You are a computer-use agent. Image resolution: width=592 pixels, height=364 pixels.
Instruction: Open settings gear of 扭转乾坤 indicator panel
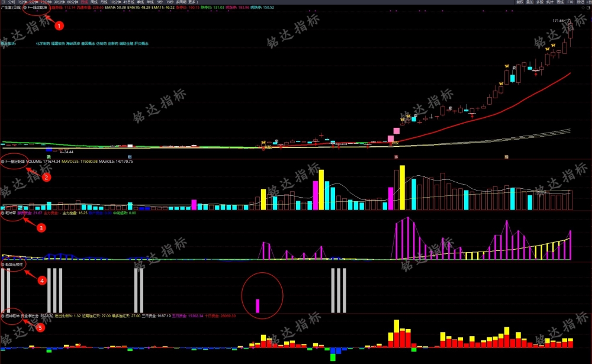pos(2,315)
